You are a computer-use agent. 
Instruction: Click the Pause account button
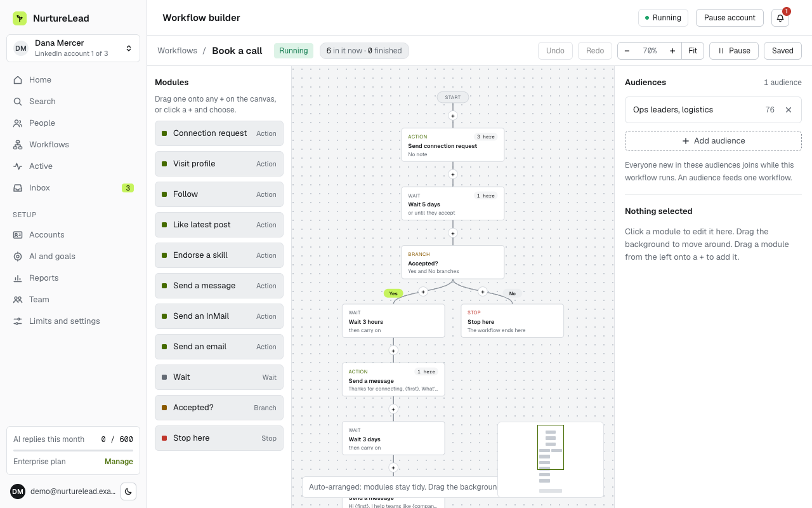pos(730,18)
